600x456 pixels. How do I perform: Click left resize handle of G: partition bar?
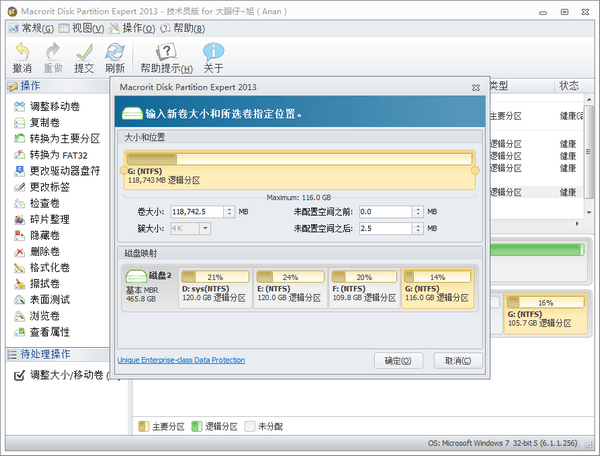click(x=123, y=170)
